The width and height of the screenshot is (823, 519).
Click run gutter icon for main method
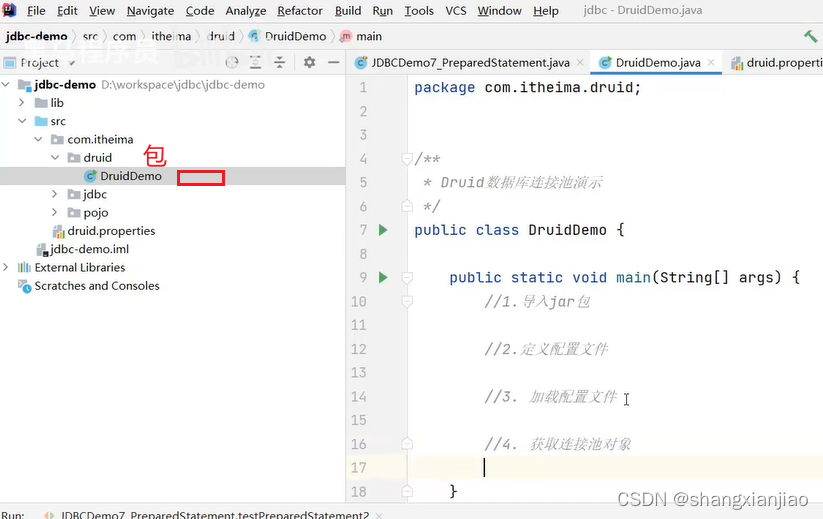[383, 277]
